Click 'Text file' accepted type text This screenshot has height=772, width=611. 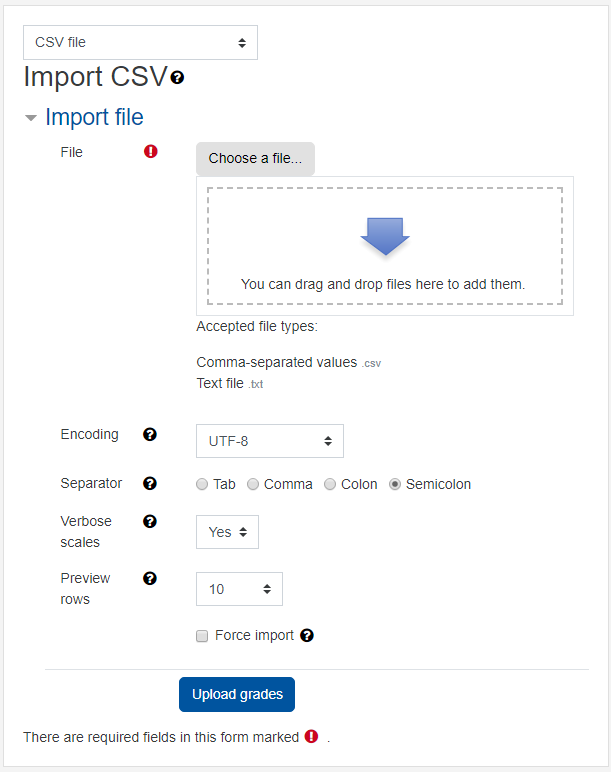point(220,384)
